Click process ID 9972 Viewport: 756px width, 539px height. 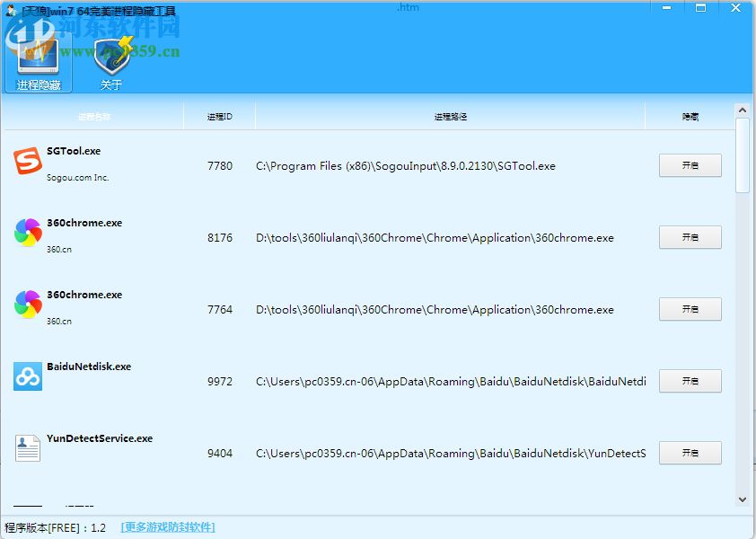tap(220, 382)
